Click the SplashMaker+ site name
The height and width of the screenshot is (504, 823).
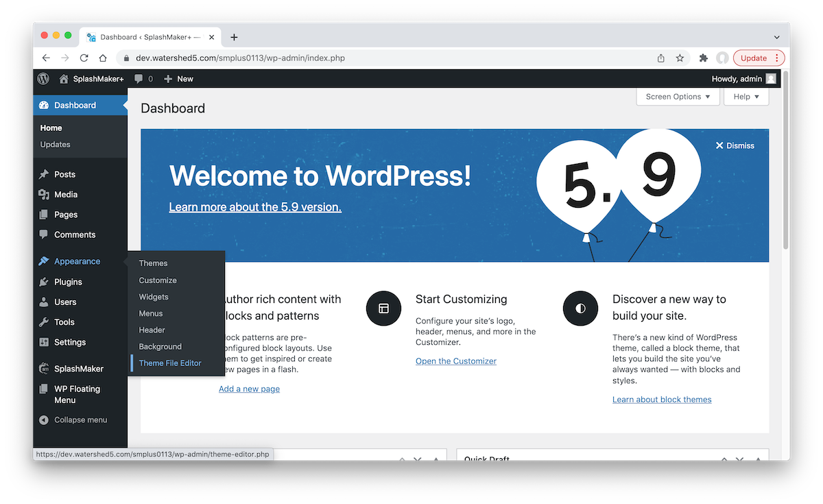tap(99, 79)
